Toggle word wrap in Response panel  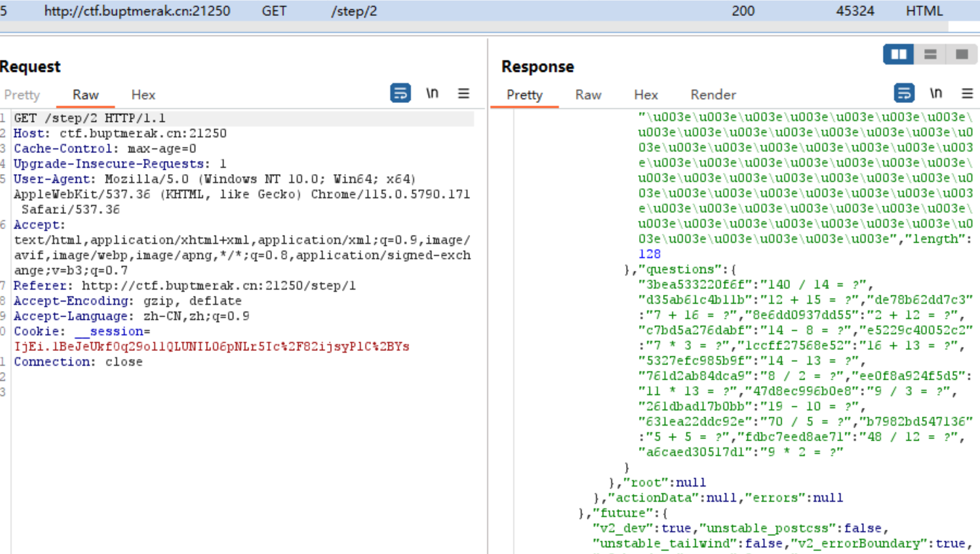904,93
